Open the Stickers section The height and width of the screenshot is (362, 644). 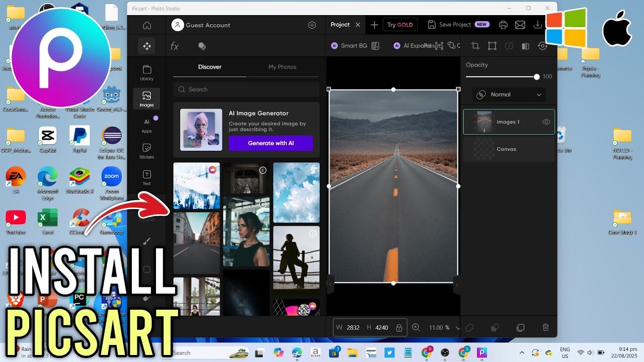point(147,151)
